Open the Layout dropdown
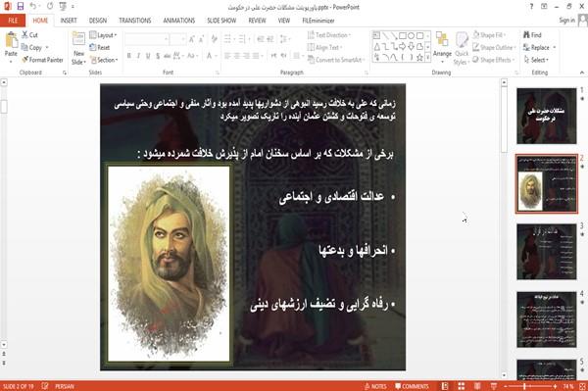The height and width of the screenshot is (391, 588). click(103, 35)
